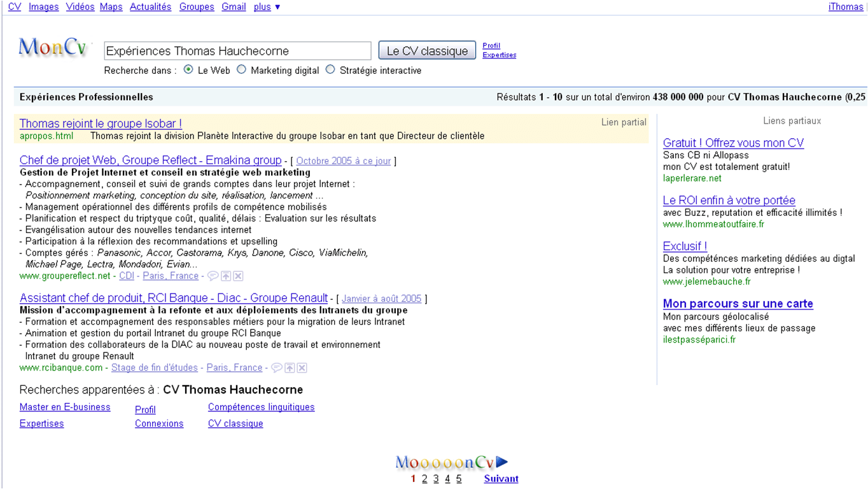
Task: Go to results page 2
Action: click(x=424, y=479)
